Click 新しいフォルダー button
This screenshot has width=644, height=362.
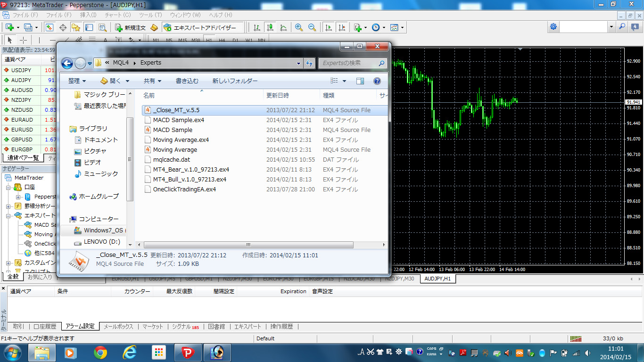[235, 81]
